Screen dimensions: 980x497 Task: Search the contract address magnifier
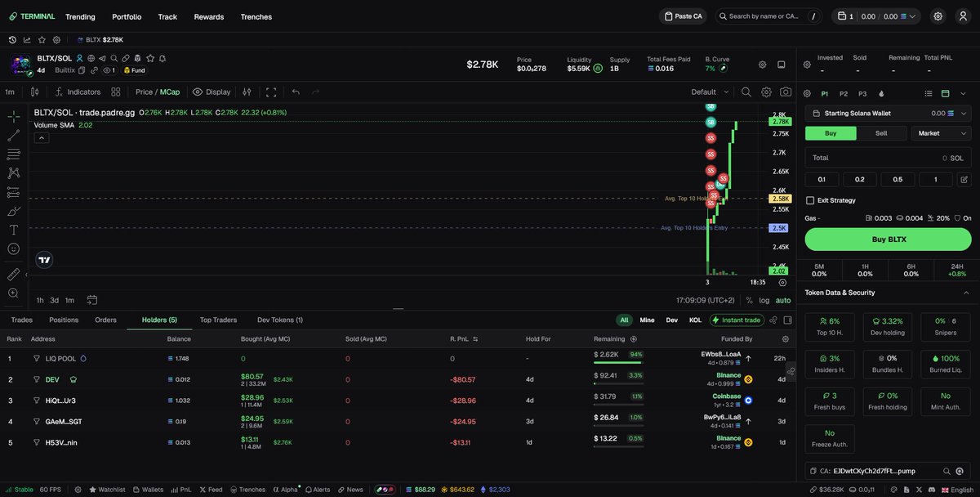click(x=947, y=471)
